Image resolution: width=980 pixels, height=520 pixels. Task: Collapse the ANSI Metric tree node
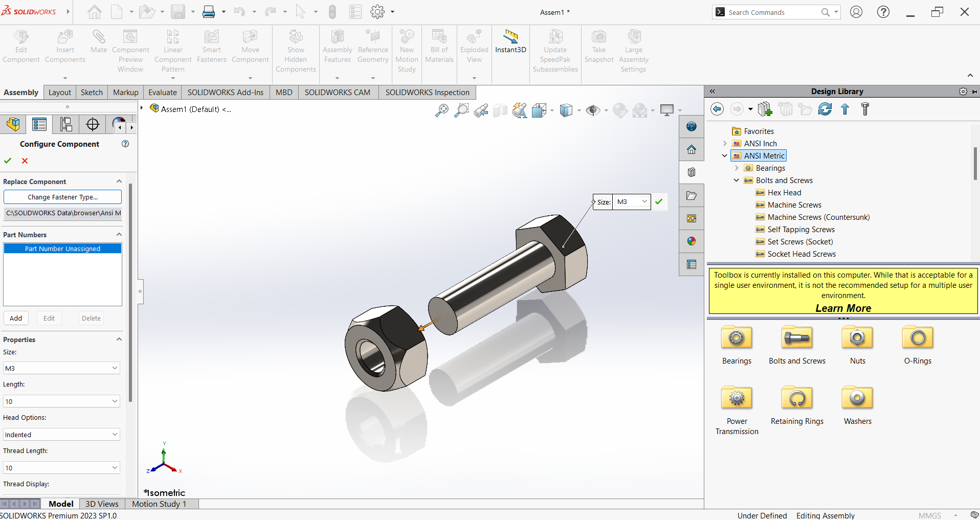[x=724, y=155]
